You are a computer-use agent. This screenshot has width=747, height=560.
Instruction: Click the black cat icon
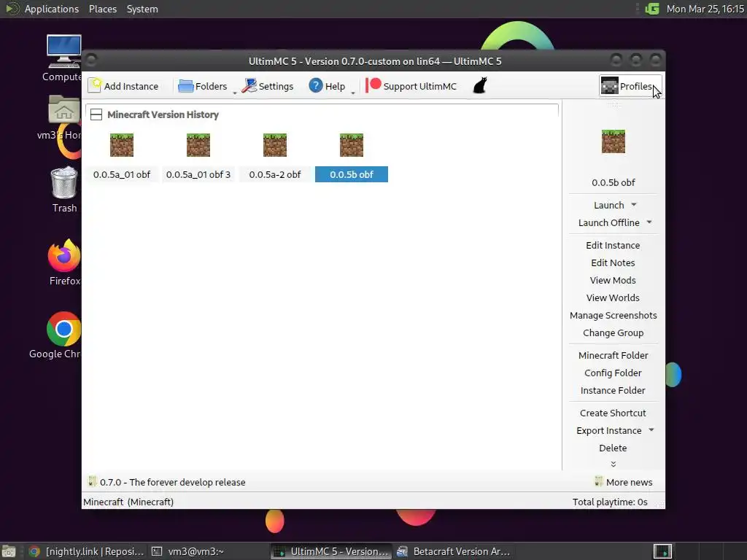click(x=480, y=86)
